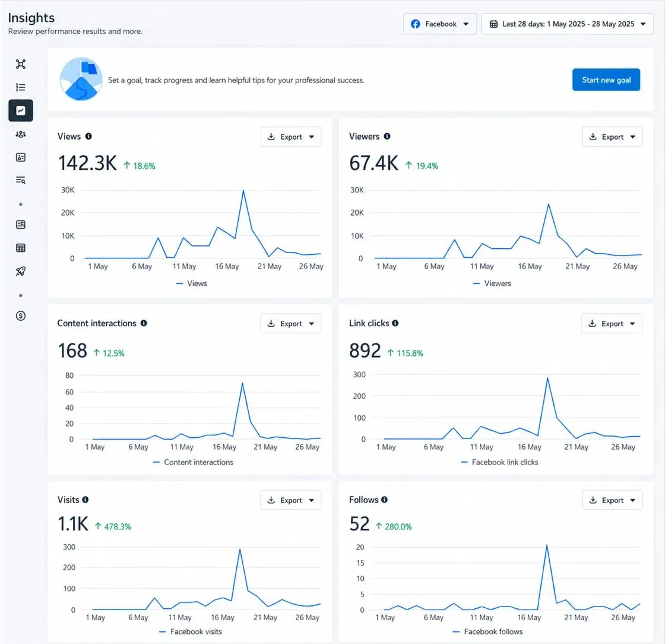Click the 280.0% change indicator
The image size is (665, 644).
[x=394, y=526]
